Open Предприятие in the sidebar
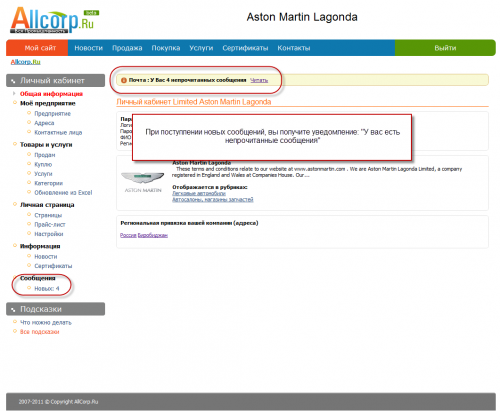The width and height of the screenshot is (500, 411). tap(52, 114)
